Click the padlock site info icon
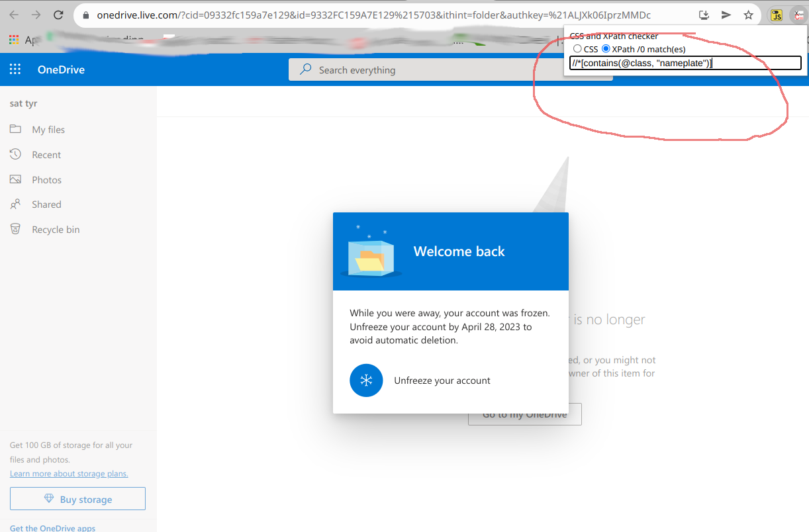Viewport: 809px width, 532px height. pos(86,15)
